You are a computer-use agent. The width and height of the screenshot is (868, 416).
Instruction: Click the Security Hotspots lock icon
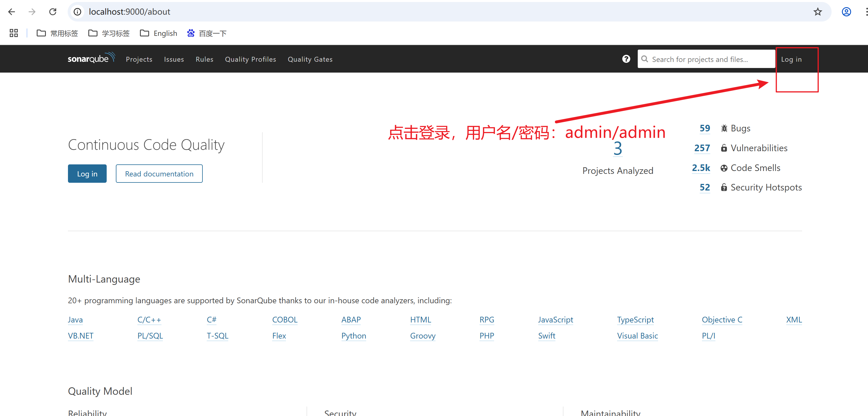pos(724,187)
